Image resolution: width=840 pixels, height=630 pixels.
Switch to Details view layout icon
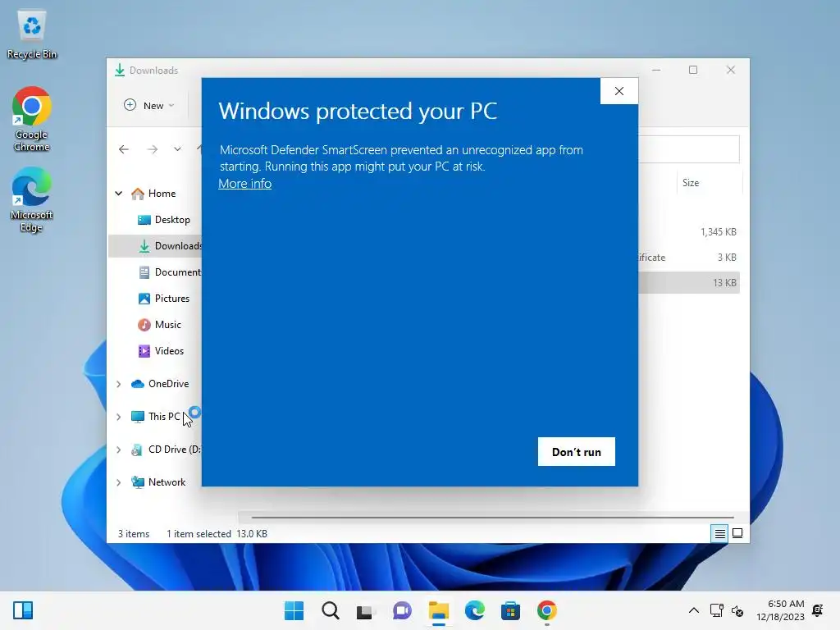[x=719, y=533]
